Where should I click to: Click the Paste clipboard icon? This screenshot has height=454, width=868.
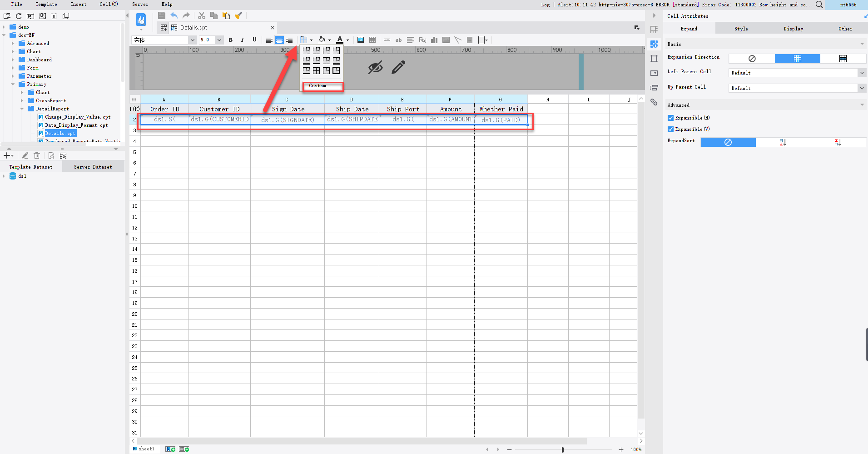[x=226, y=15]
